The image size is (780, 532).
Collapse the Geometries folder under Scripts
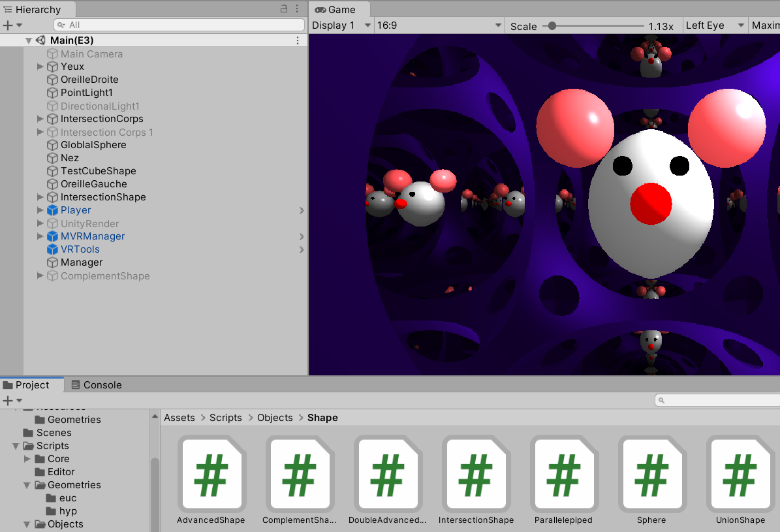click(27, 485)
